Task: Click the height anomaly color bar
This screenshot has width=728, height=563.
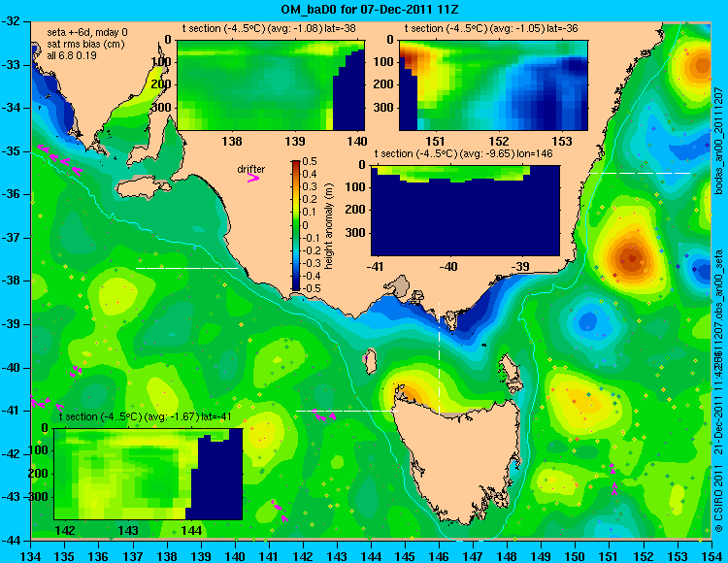Action: click(x=296, y=225)
